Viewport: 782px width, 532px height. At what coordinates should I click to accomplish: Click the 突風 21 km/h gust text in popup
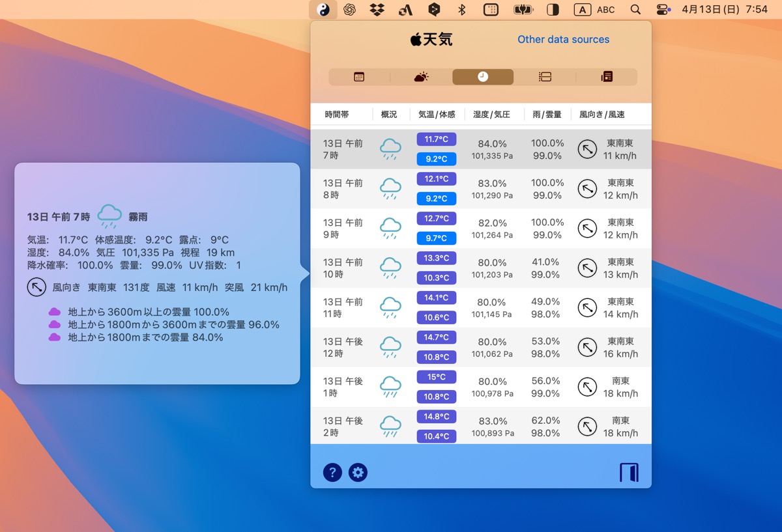pos(256,287)
